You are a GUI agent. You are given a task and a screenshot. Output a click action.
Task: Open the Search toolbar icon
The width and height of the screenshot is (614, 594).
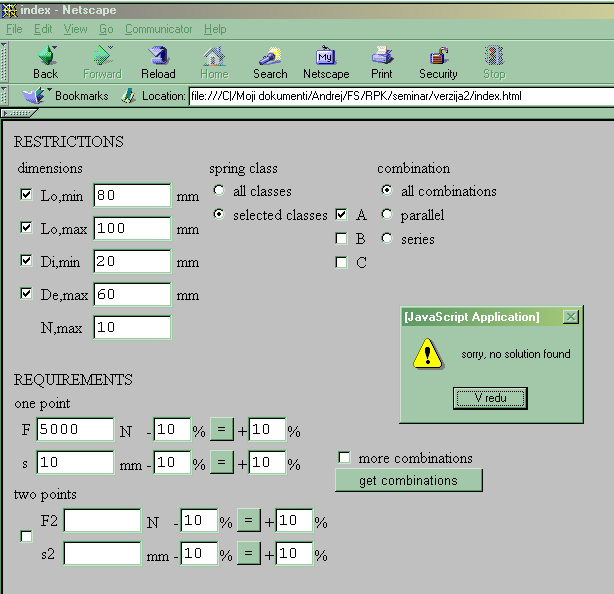coord(270,56)
